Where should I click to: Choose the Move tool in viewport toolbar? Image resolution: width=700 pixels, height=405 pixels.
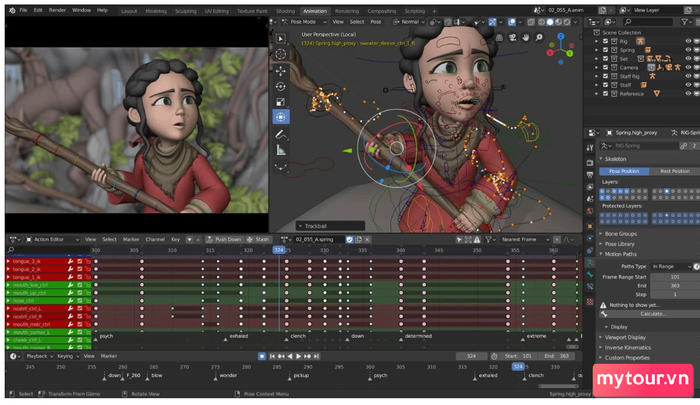click(280, 71)
